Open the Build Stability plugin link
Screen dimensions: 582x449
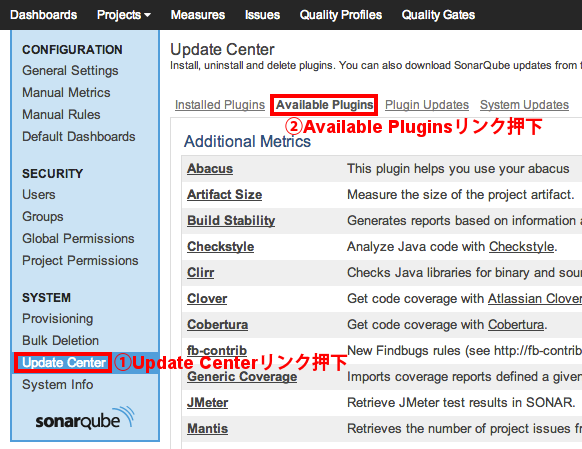coord(231,221)
